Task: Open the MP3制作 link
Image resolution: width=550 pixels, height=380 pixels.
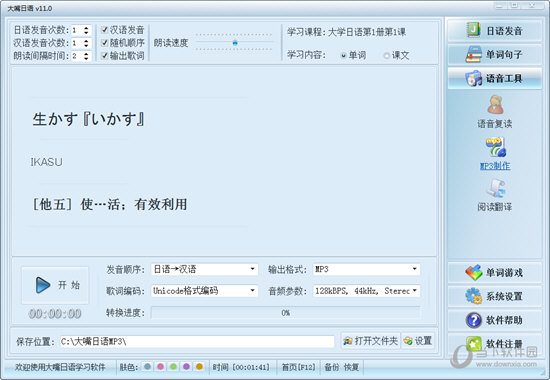Action: [x=495, y=166]
